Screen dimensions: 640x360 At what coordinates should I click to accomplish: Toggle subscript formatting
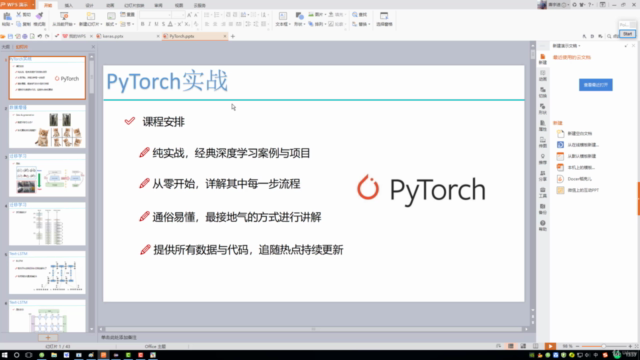click(x=187, y=24)
